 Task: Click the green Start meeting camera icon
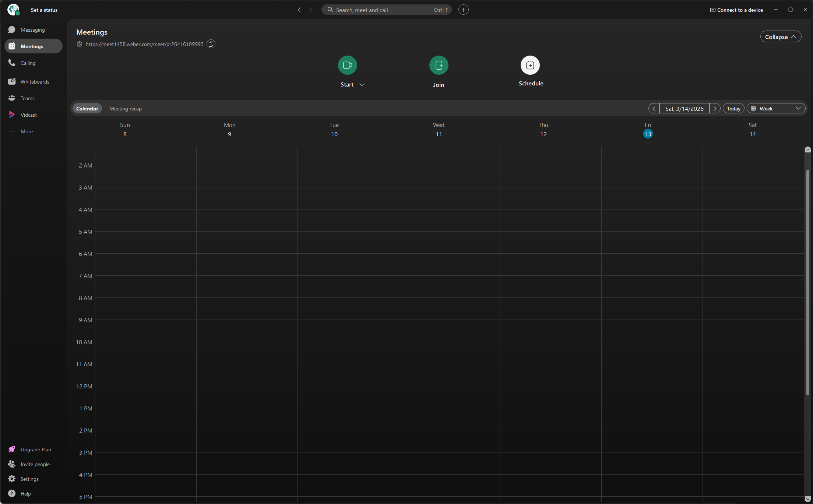point(347,65)
